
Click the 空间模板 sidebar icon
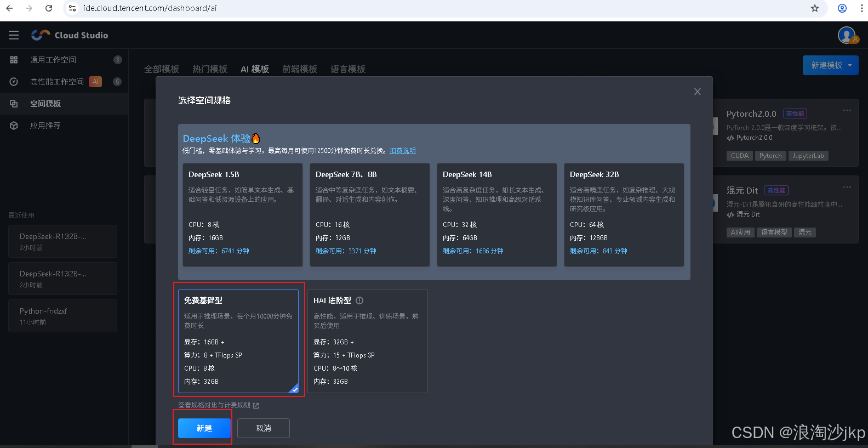tap(14, 104)
